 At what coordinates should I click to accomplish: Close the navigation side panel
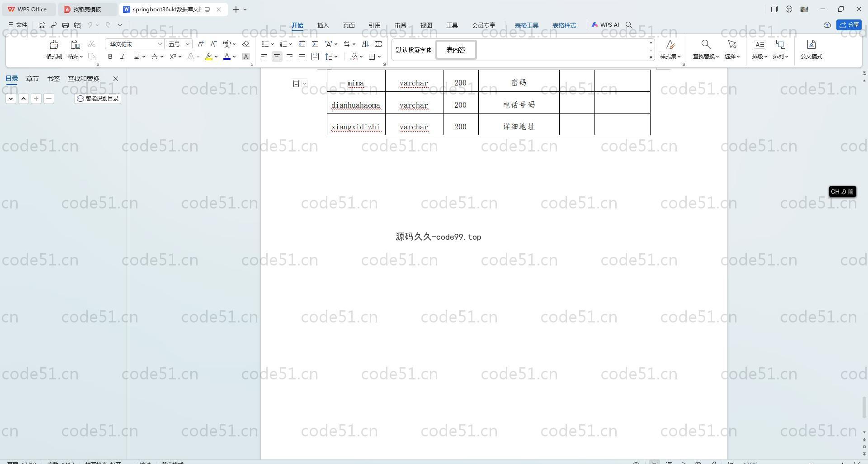click(116, 79)
